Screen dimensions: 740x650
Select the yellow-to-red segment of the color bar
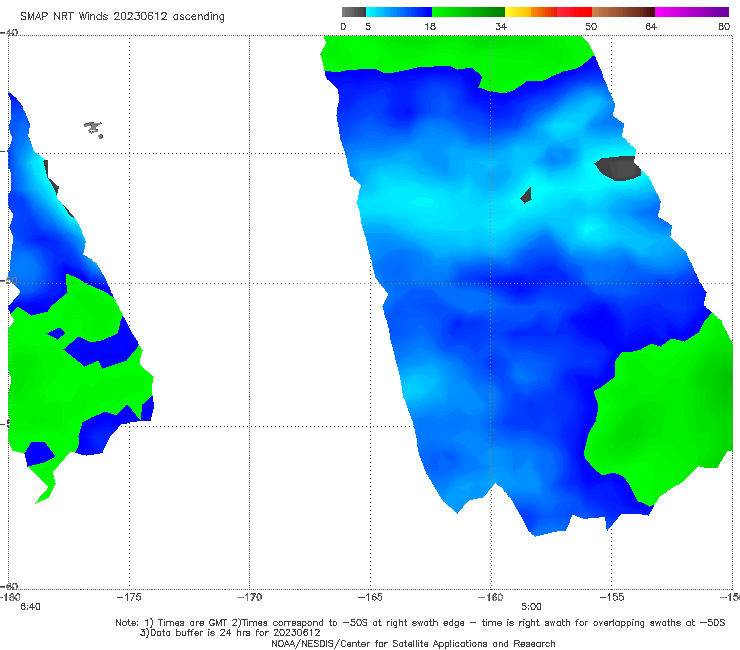pos(548,12)
